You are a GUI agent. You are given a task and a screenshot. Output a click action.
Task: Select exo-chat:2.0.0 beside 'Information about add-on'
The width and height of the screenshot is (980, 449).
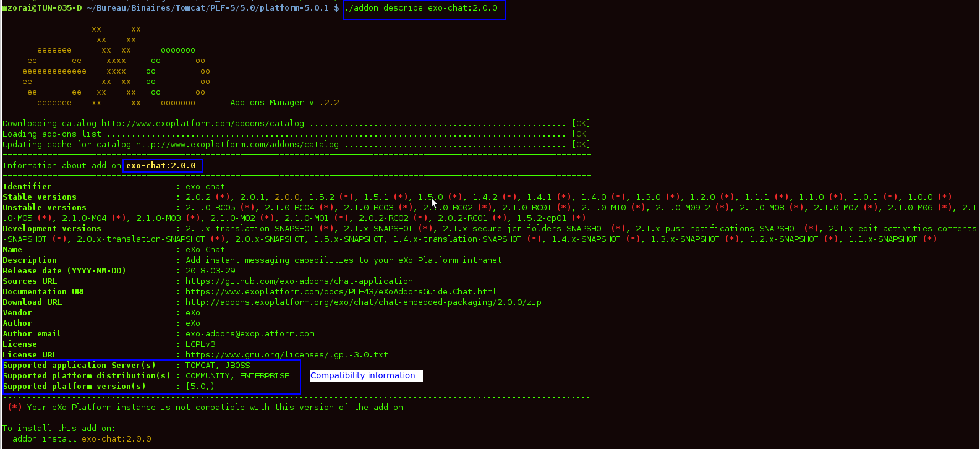tap(161, 165)
